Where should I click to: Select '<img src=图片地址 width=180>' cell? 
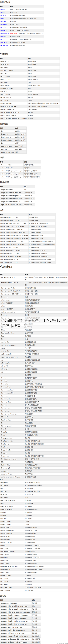(12, 193)
